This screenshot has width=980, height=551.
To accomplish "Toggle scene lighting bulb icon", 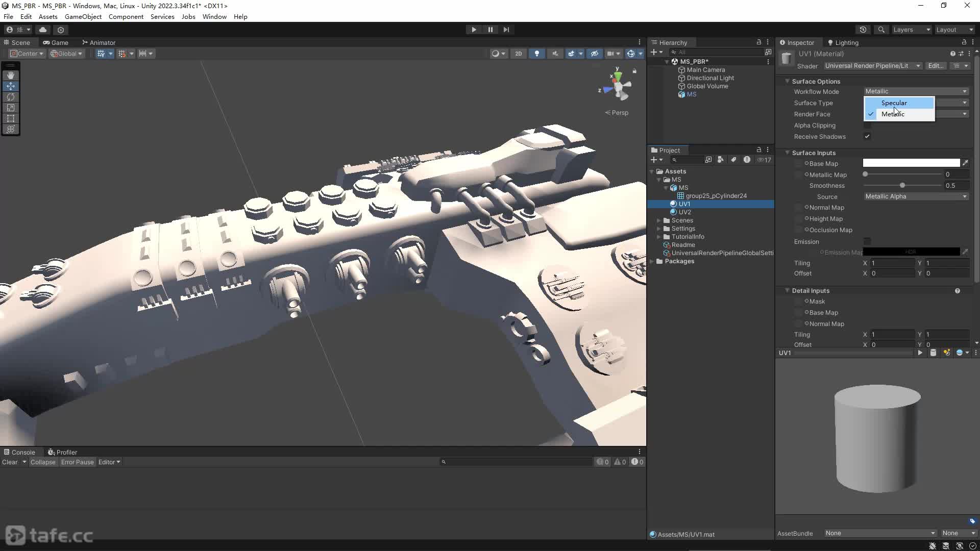I will pyautogui.click(x=536, y=54).
